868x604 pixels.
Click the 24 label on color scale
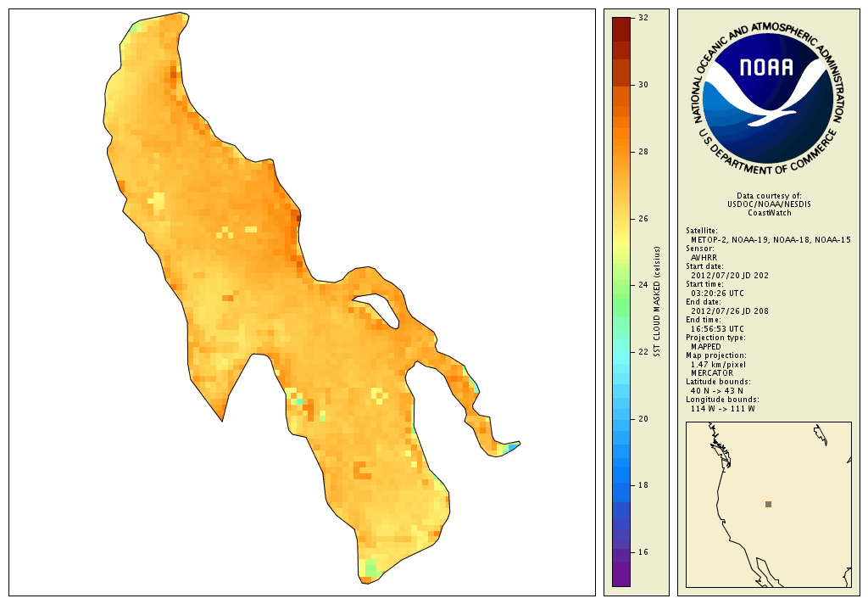[x=643, y=285]
